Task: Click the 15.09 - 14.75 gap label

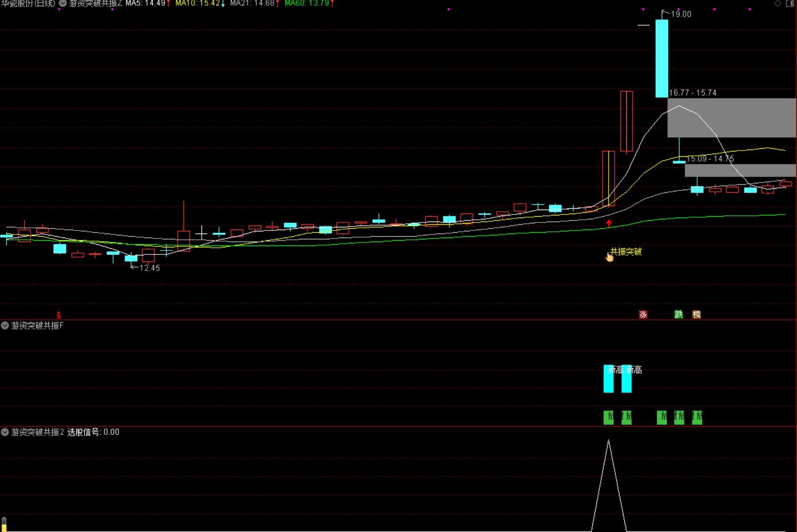Action: (710, 159)
